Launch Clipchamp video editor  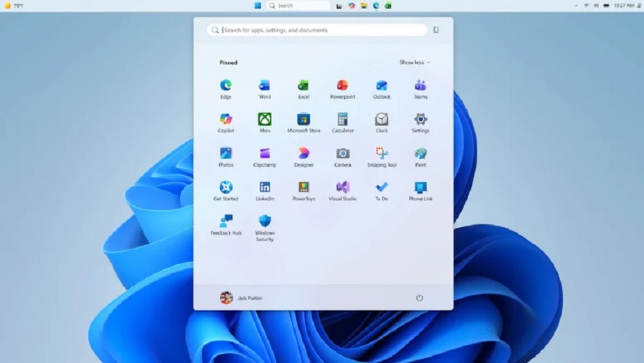click(265, 157)
